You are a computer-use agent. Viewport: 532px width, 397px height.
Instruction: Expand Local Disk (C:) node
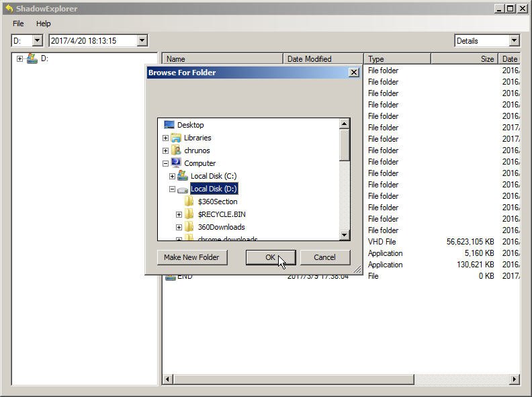173,176
